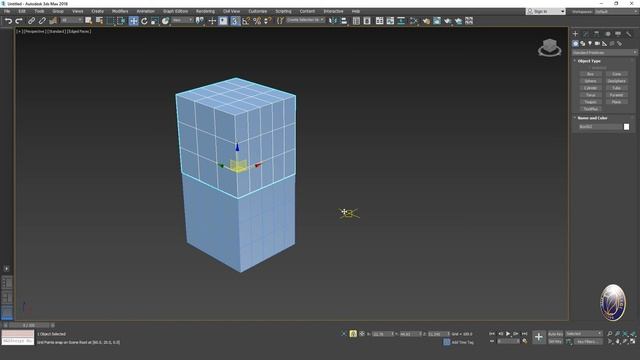640x360 pixels.
Task: Click the Set Key button
Action: (x=555, y=341)
